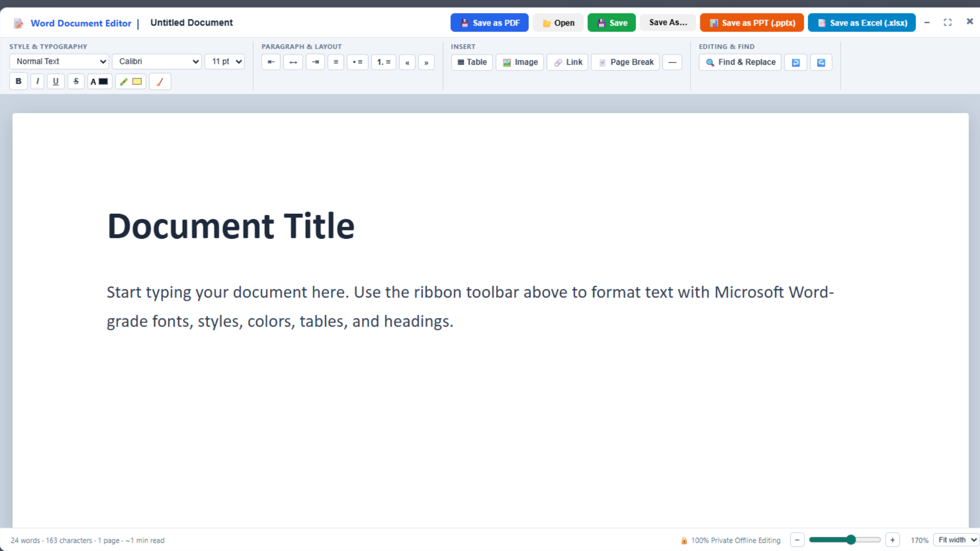Clear formatting with the brush icon
This screenshot has height=551, width=980.
pos(160,82)
